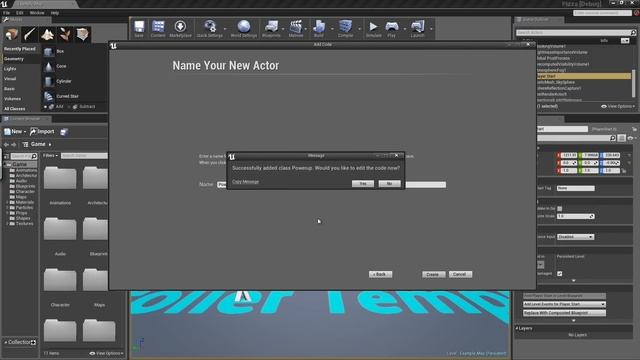Click the Back button in Add Code dialog
Image resolution: width=640 pixels, height=360 pixels.
click(380, 274)
